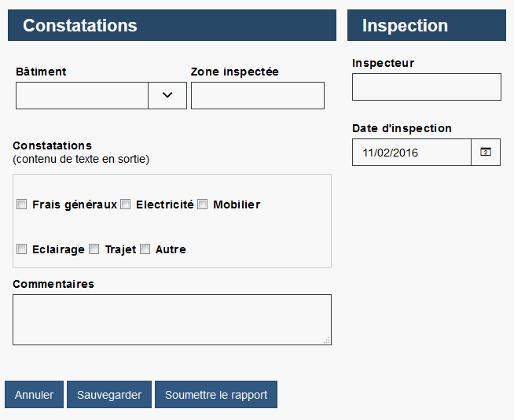This screenshot has height=420, width=514.
Task: Focus the Commentaires text area
Action: tap(171, 319)
